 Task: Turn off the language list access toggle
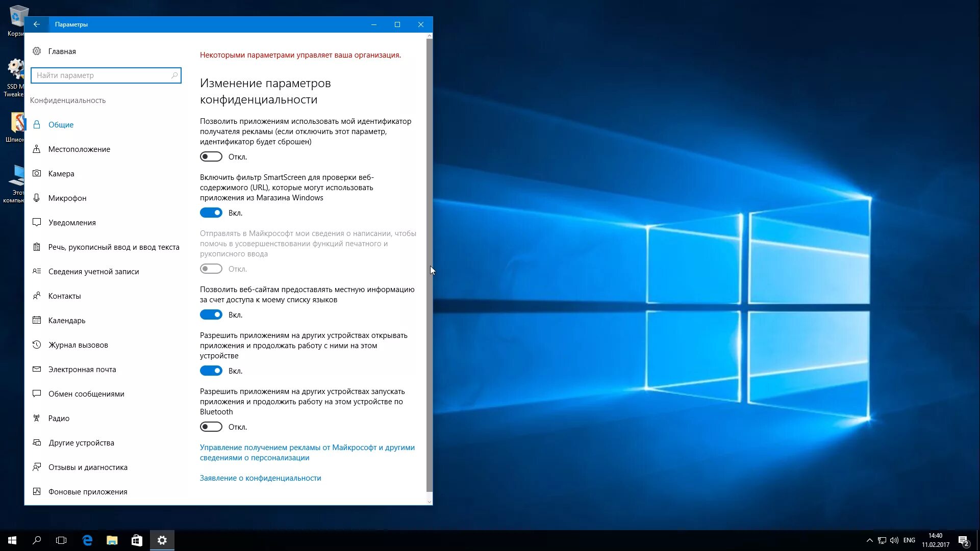211,315
